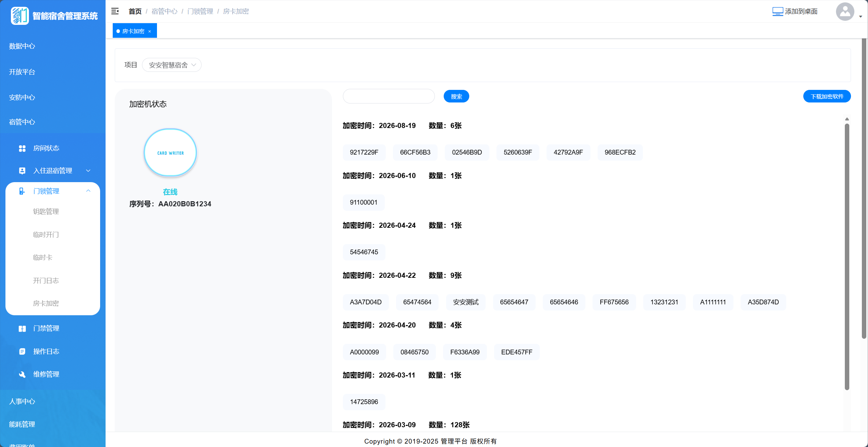This screenshot has width=868, height=447.
Task: Click card tag 65474564
Action: (x=417, y=302)
